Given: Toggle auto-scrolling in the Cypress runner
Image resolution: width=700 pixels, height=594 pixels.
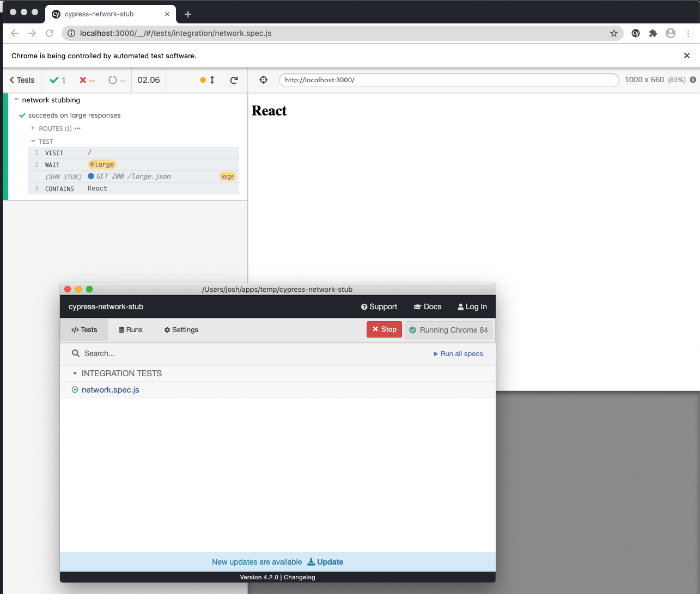Looking at the screenshot, I should tap(208, 80).
